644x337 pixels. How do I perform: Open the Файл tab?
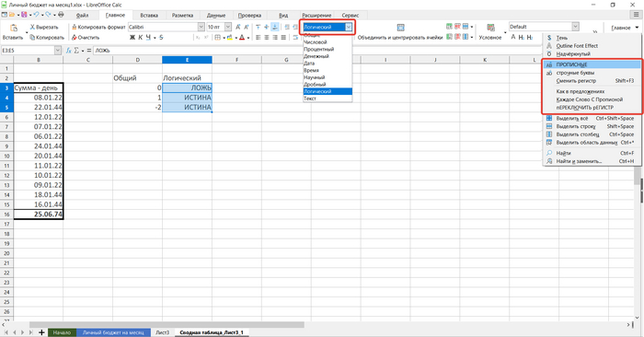point(82,16)
